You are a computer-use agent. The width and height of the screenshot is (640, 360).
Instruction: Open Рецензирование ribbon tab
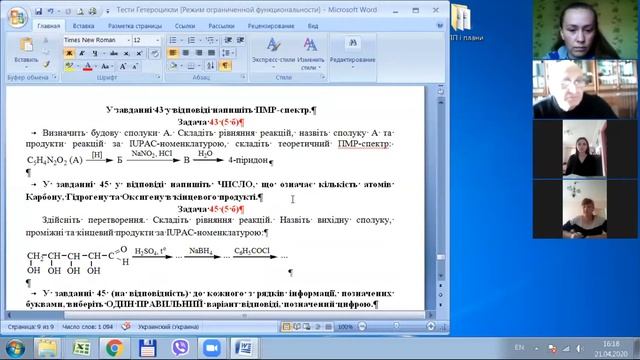[271, 26]
